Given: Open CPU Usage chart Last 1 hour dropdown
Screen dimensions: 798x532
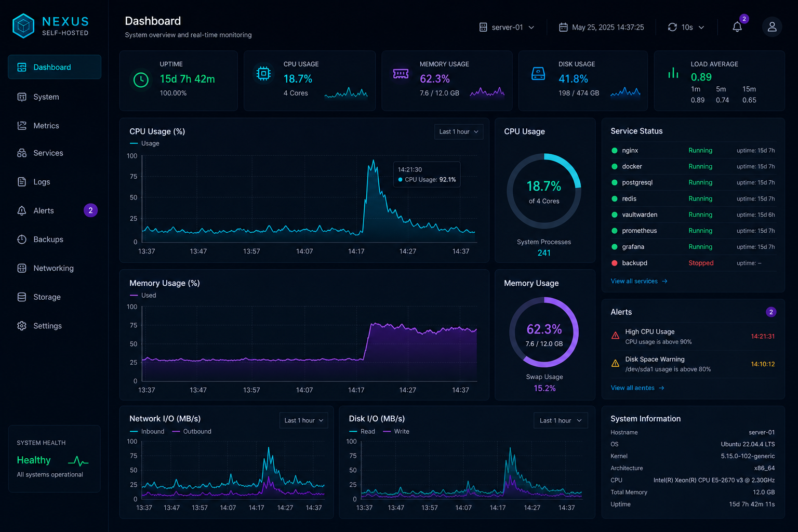Looking at the screenshot, I should [x=459, y=131].
